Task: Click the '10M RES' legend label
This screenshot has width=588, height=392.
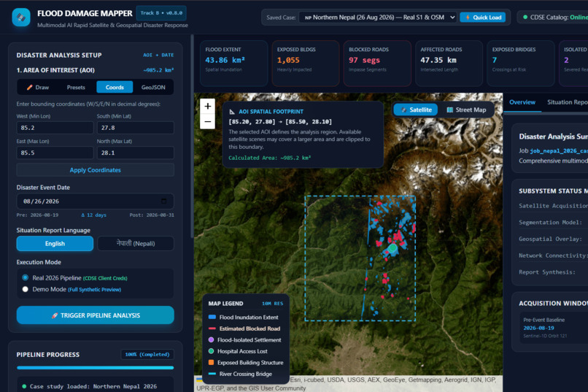Action: click(273, 304)
